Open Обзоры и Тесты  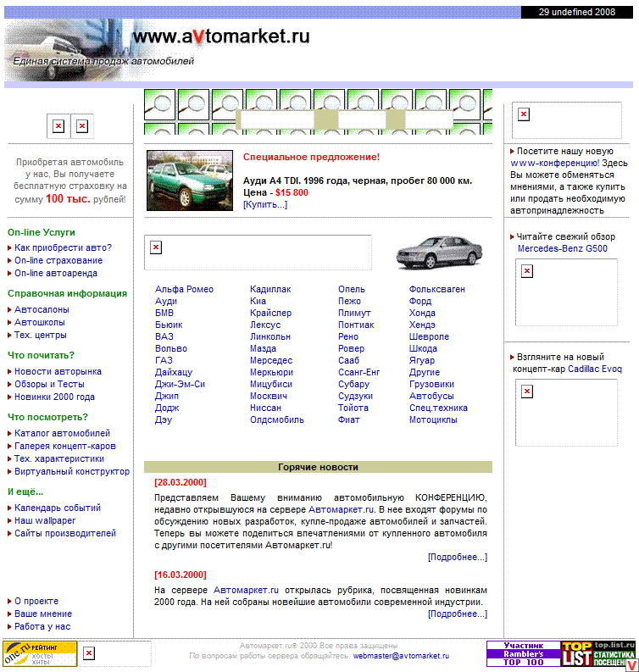49,385
